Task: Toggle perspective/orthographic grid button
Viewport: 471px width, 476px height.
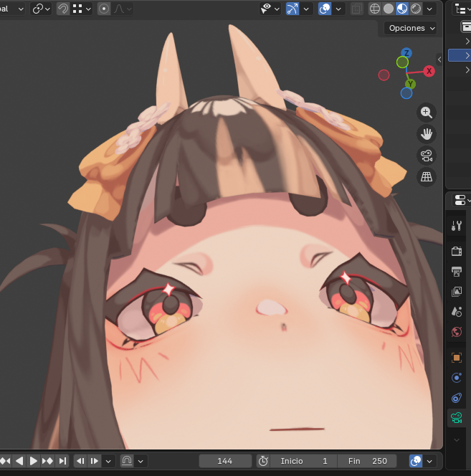Action: (427, 176)
